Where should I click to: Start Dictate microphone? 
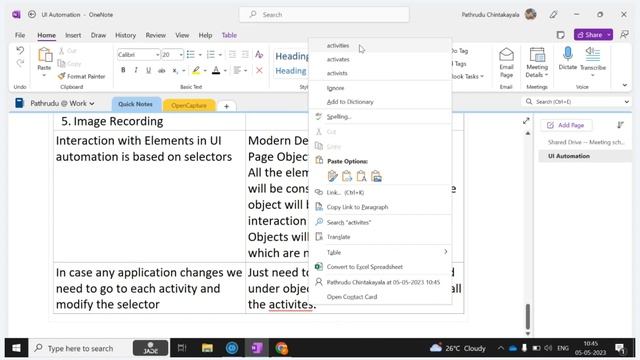point(568,58)
